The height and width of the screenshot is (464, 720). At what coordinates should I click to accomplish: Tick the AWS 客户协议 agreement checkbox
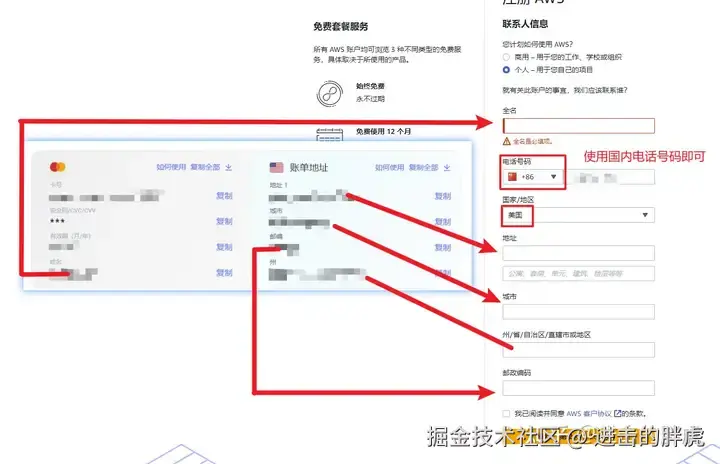[506, 413]
